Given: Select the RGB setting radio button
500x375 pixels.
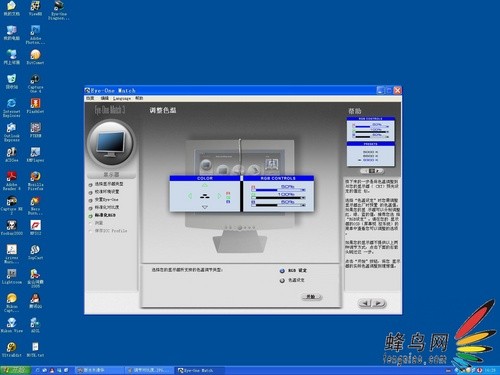Looking at the screenshot, I should tap(282, 271).
